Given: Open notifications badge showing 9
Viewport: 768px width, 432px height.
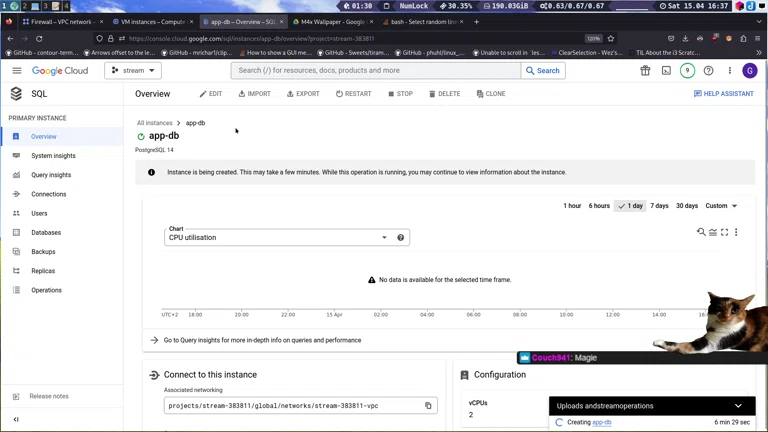Looking at the screenshot, I should click(x=687, y=71).
